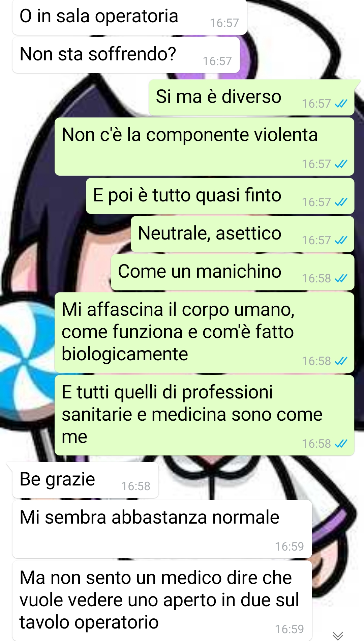Tap read ticks on 'Non c'è la componente violenta'
The height and width of the screenshot is (641, 364).
(341, 164)
